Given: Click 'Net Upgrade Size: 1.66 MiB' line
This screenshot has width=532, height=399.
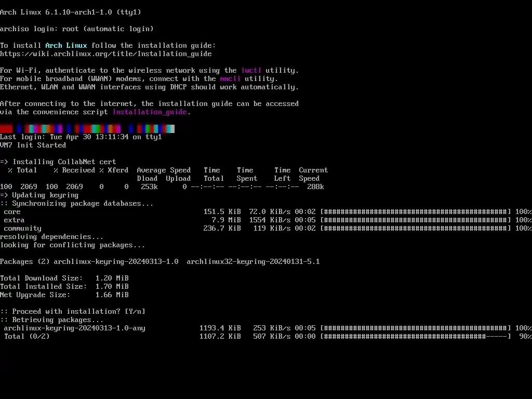Looking at the screenshot, I should pos(64,295).
